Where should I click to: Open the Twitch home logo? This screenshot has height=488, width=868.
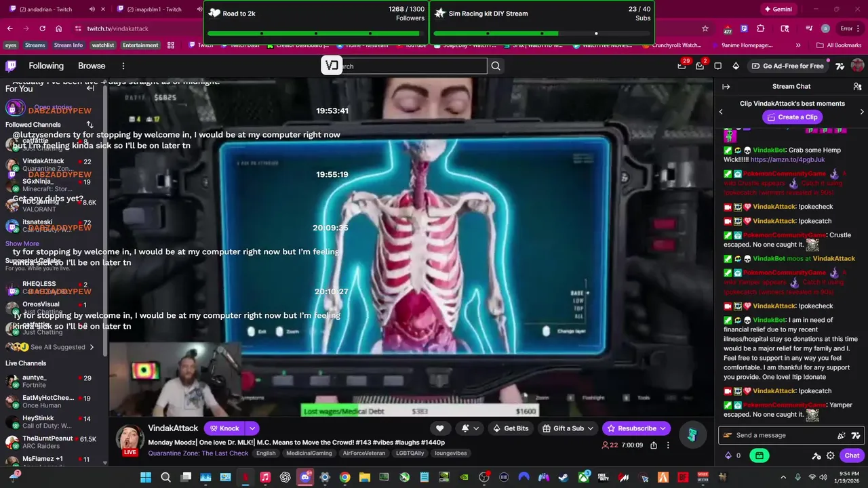pos(11,66)
